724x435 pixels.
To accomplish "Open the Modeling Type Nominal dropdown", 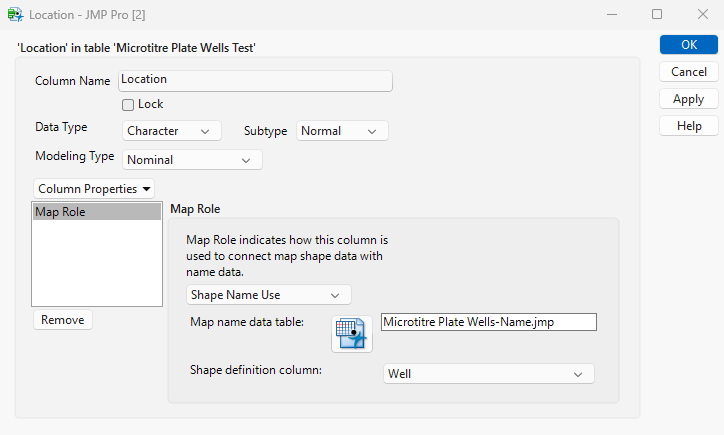I will click(x=192, y=160).
